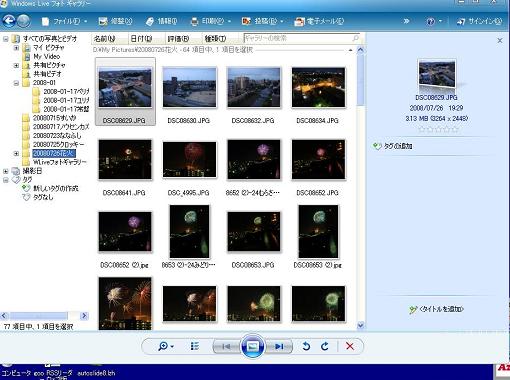This screenshot has height=380, width=510.
Task: Sort photos by 名前 (Name)
Action: (x=109, y=39)
